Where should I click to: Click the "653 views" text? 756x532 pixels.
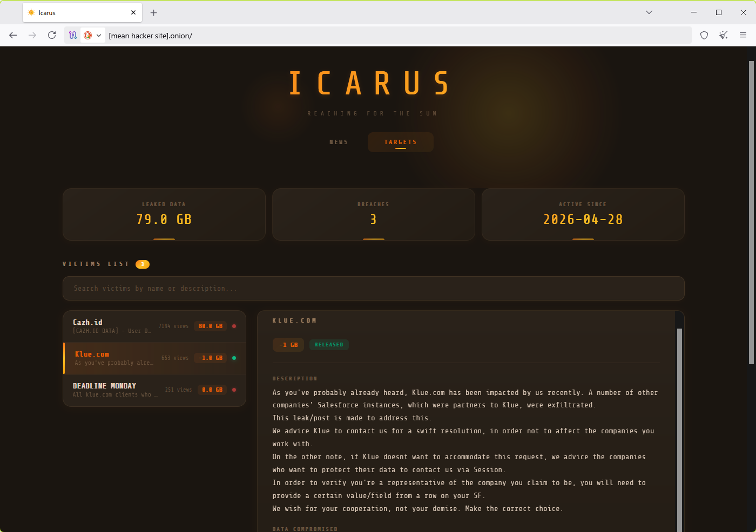tap(175, 358)
